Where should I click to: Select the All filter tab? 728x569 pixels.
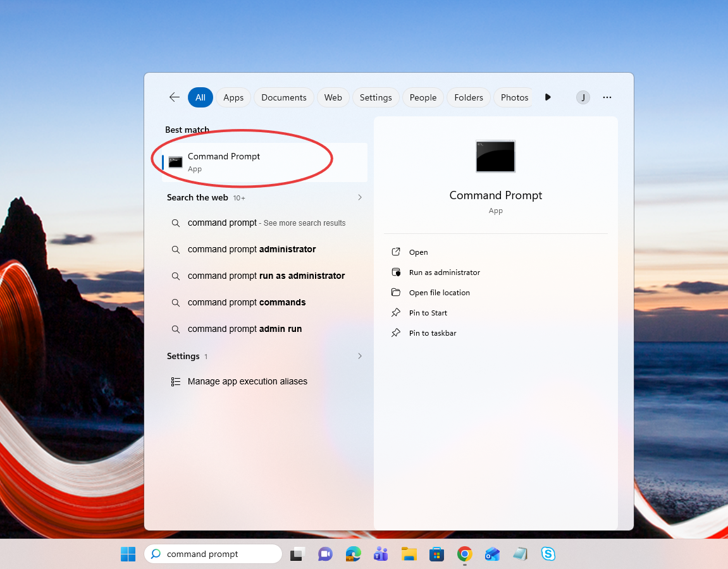coord(200,97)
